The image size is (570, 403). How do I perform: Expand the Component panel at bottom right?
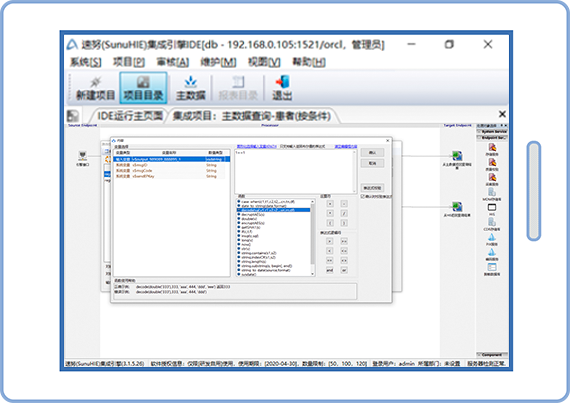(x=492, y=355)
